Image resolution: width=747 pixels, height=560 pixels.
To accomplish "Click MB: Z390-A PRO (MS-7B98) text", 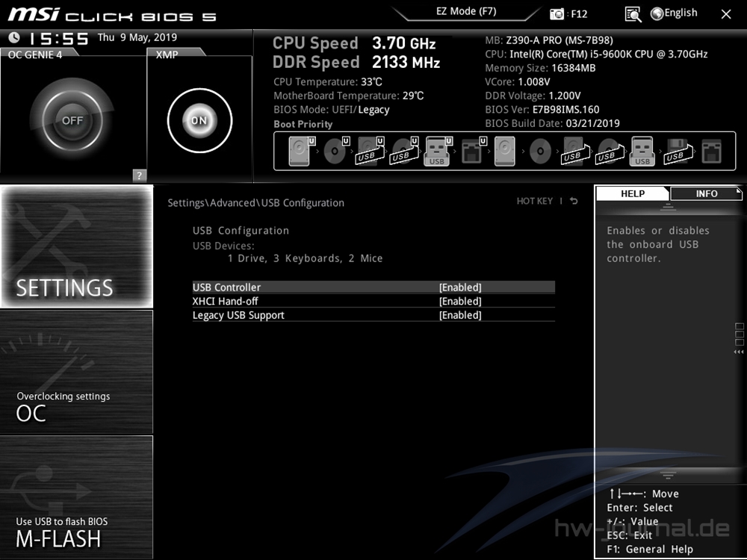I will click(549, 40).
